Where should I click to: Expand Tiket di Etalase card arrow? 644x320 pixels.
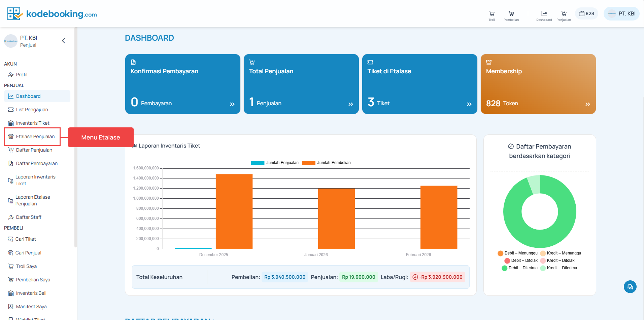(x=469, y=104)
